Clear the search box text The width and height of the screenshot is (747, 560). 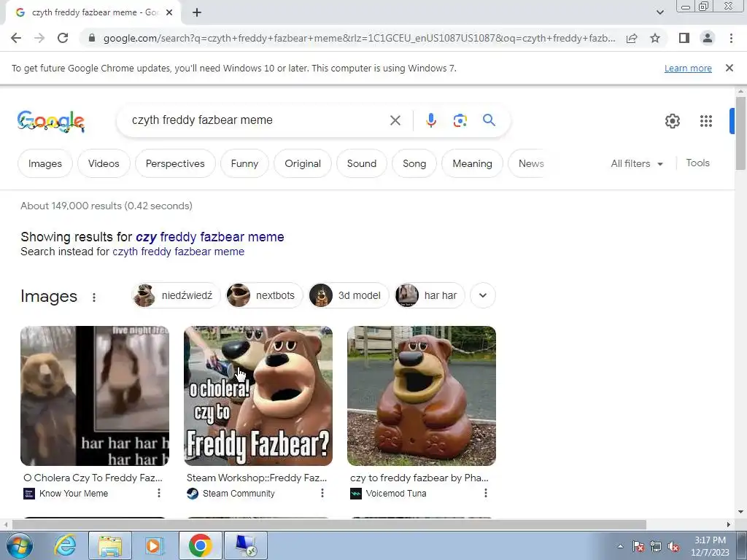pyautogui.click(x=395, y=120)
